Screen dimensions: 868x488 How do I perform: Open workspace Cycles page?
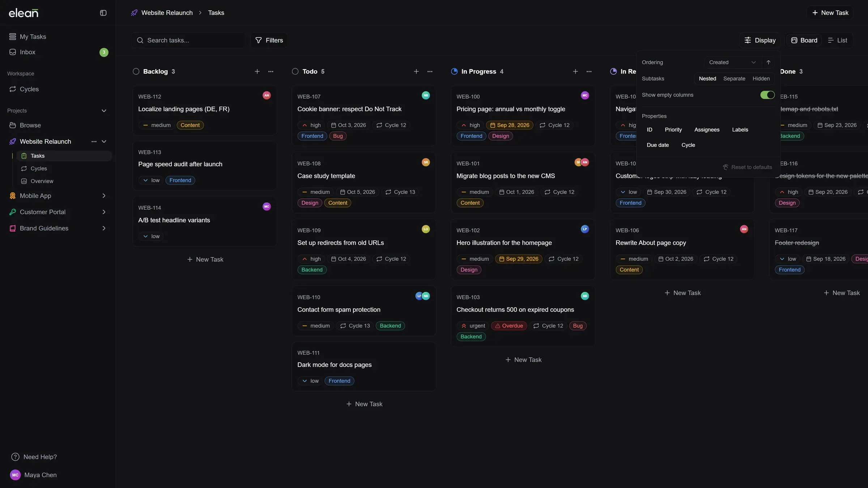(58, 89)
